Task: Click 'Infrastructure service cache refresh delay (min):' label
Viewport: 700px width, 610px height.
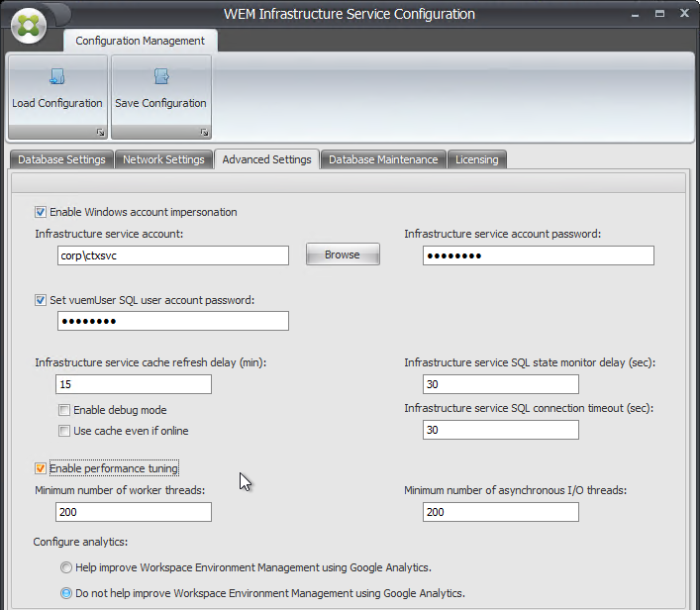Action: point(150,362)
